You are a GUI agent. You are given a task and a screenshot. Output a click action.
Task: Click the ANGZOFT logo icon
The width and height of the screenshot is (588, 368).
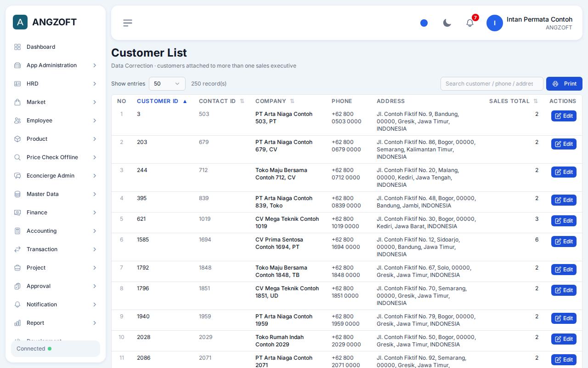click(20, 22)
